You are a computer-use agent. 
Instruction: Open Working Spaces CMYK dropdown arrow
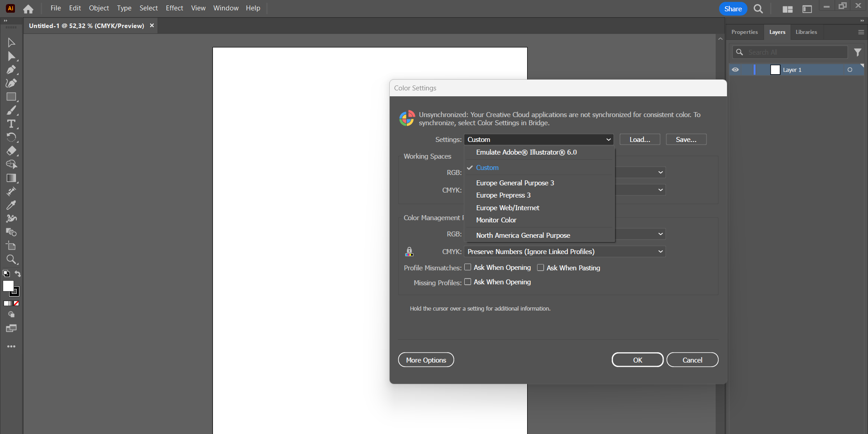[660, 190]
